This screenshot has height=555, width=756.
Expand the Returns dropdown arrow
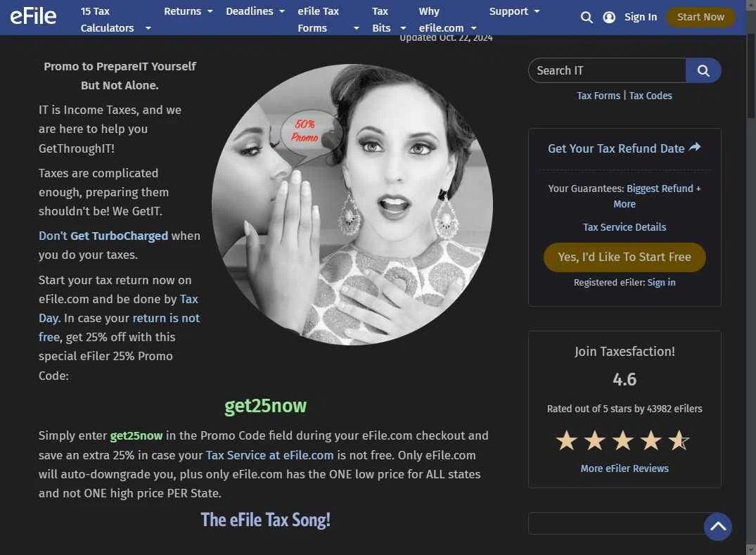(210, 11)
